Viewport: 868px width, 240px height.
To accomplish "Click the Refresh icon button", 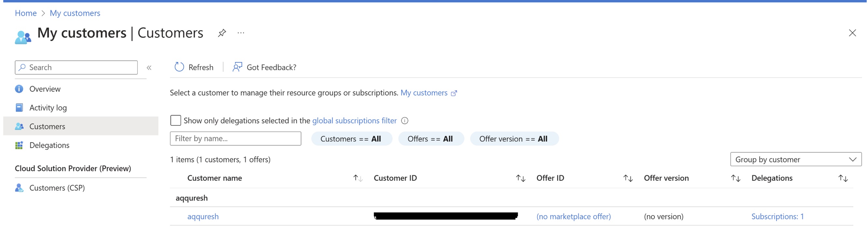I will (179, 67).
